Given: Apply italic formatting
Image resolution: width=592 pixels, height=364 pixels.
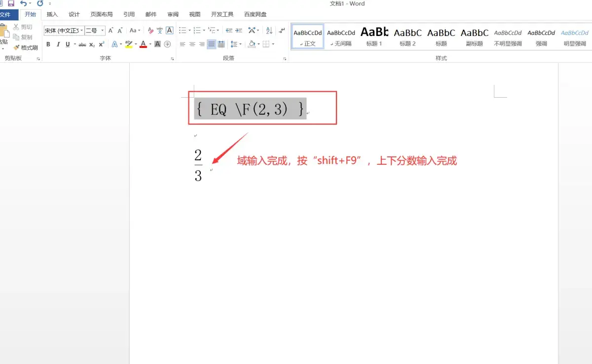Looking at the screenshot, I should pos(59,44).
